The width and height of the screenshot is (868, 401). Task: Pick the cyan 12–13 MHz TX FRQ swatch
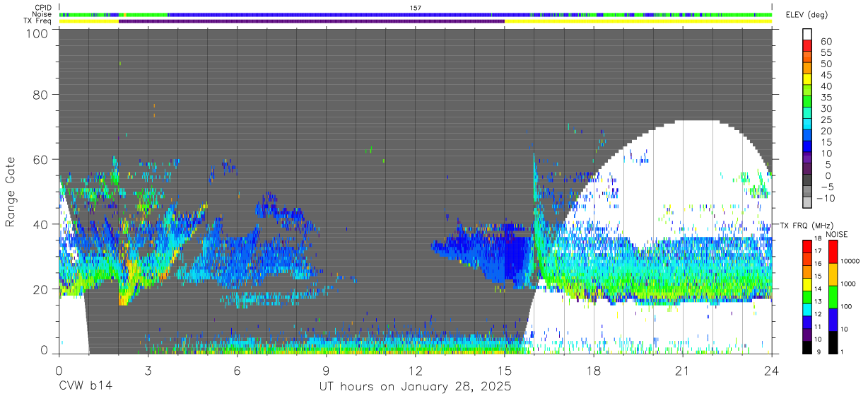coord(807,308)
